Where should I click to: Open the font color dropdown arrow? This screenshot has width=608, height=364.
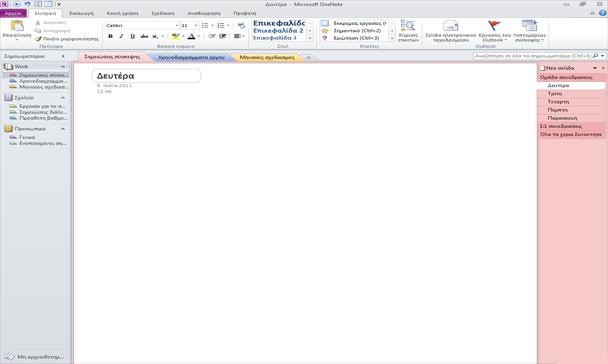199,36
